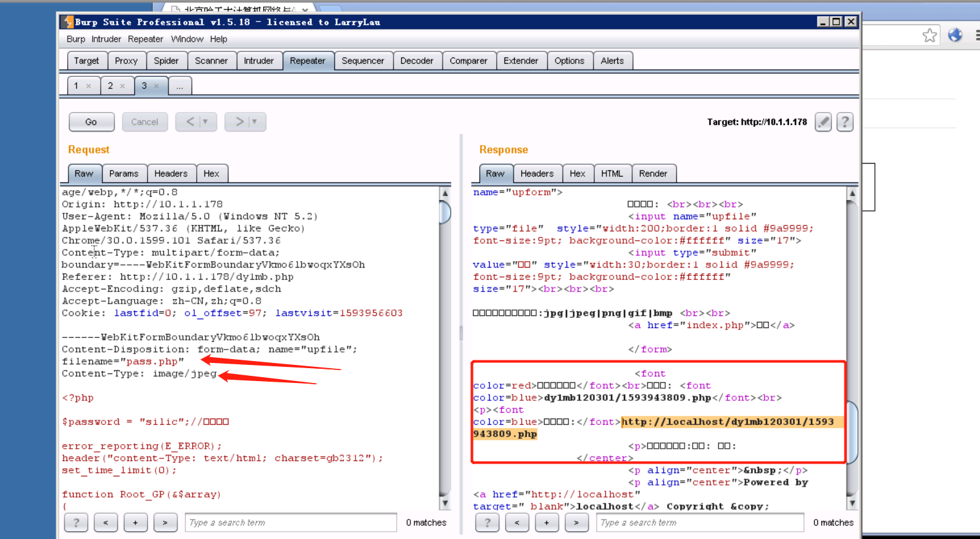Switch to the Sequencer tab
The width and height of the screenshot is (980, 539).
(x=363, y=61)
